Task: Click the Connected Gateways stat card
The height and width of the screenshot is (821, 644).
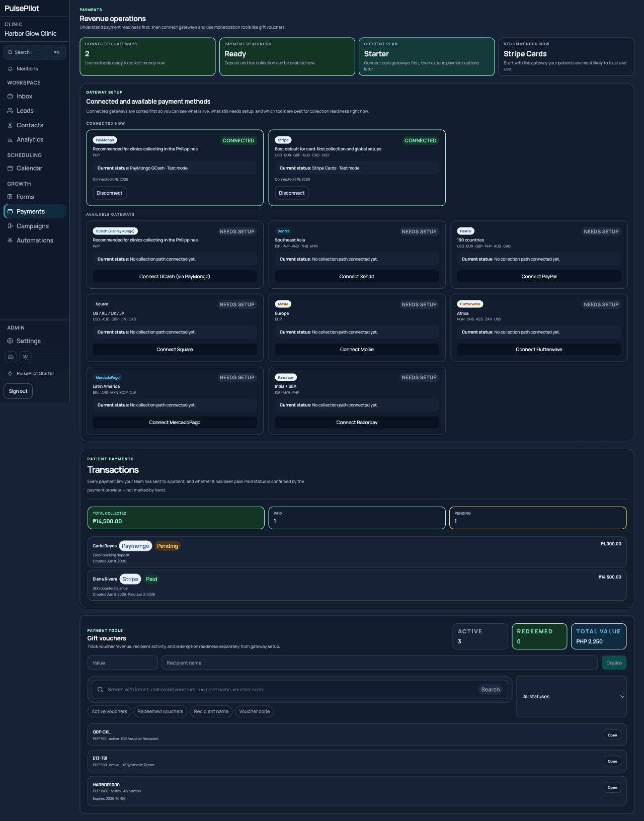Action: click(x=147, y=57)
